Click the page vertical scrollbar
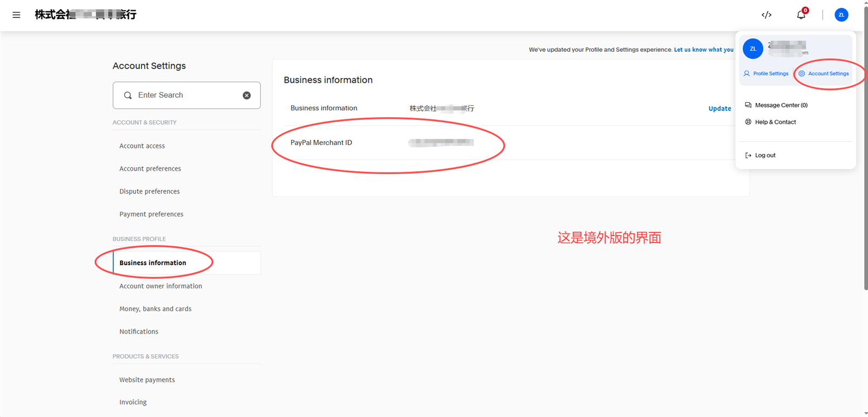This screenshot has height=417, width=868. tap(865, 146)
